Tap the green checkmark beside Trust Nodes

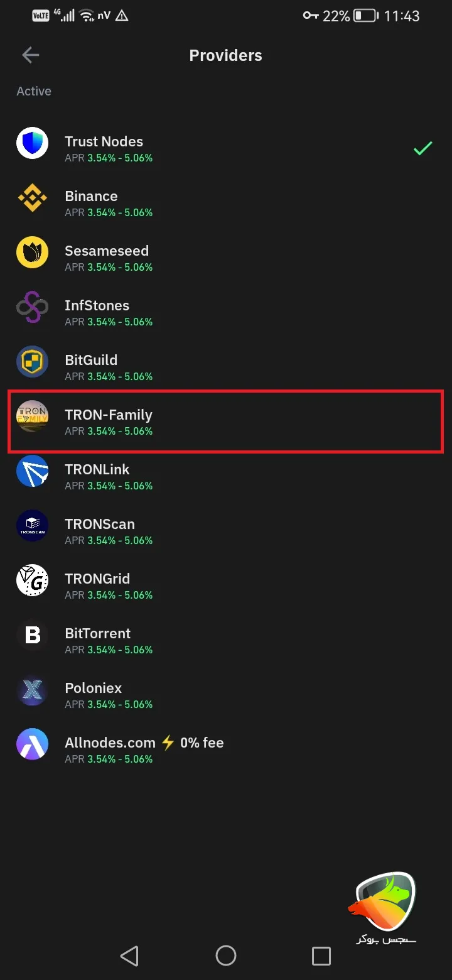pyautogui.click(x=422, y=148)
